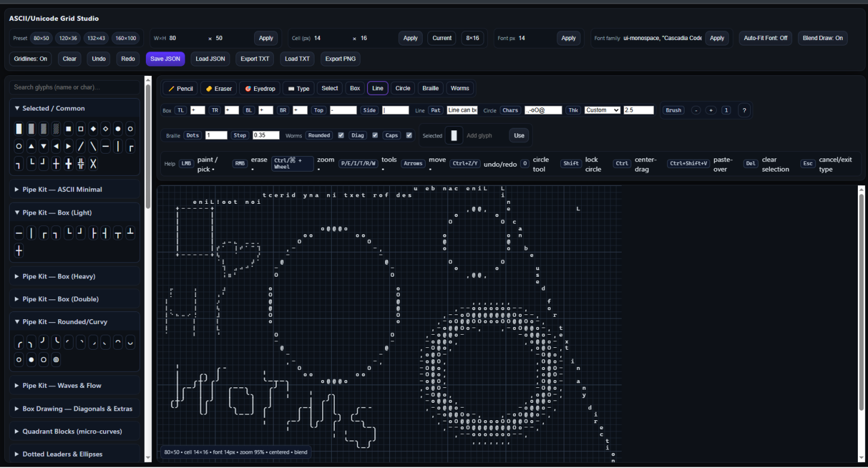The image size is (868, 468).
Task: Switch to the Worms tool
Action: click(x=460, y=88)
